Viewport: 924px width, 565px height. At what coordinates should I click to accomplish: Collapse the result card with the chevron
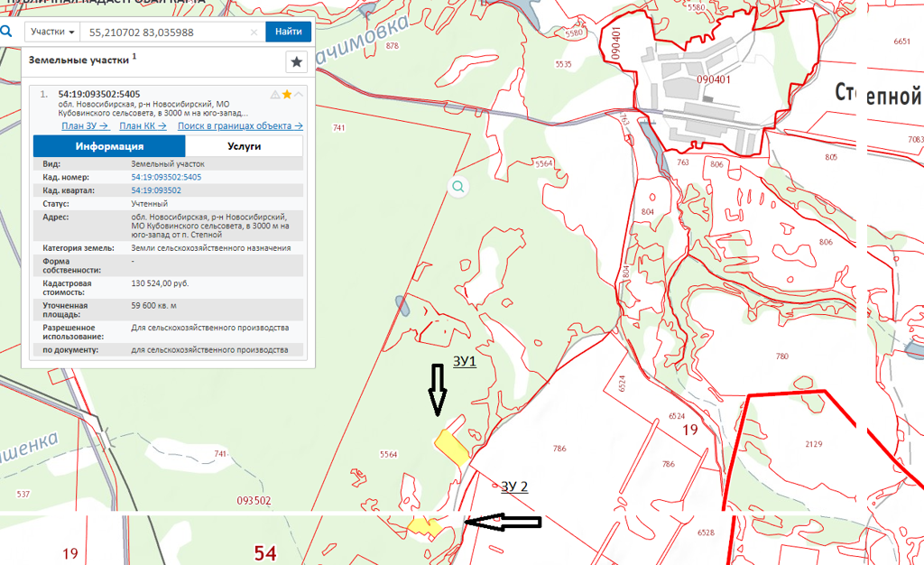[299, 94]
